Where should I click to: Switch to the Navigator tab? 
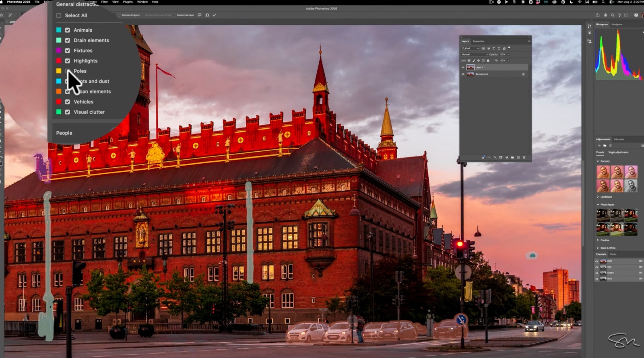click(617, 25)
